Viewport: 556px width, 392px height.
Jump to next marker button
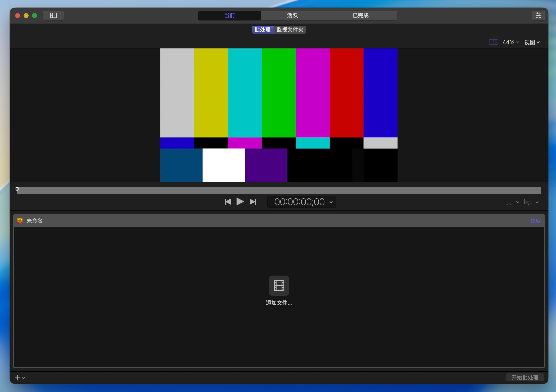(x=253, y=201)
